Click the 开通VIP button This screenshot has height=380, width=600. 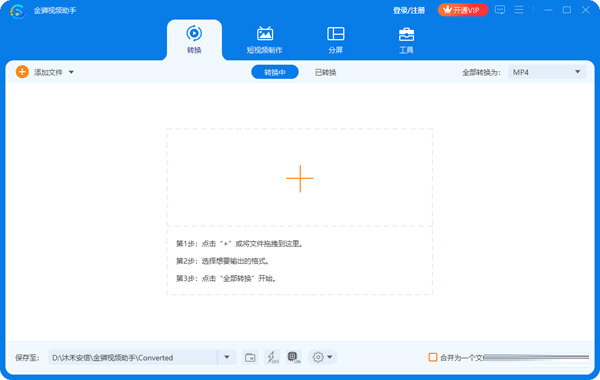463,10
